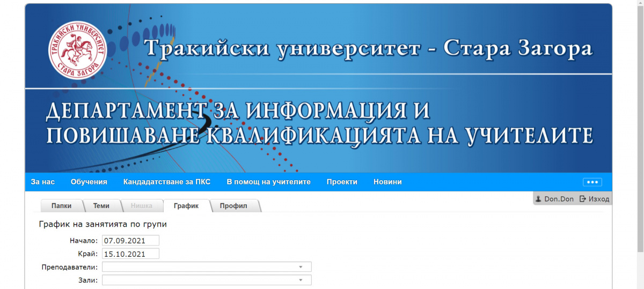Click the Тракийски университет - Стара Загора banner title
The image size is (644, 289).
(369, 49)
